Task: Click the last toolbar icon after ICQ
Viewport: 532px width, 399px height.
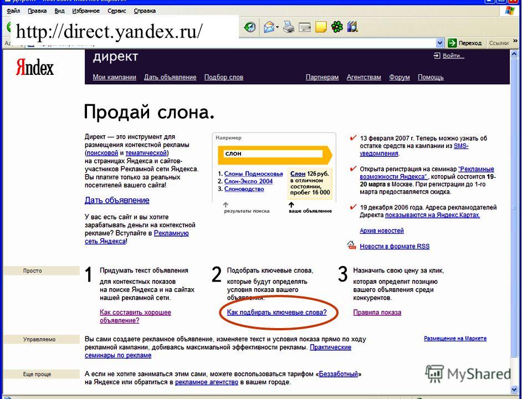Action: click(352, 27)
